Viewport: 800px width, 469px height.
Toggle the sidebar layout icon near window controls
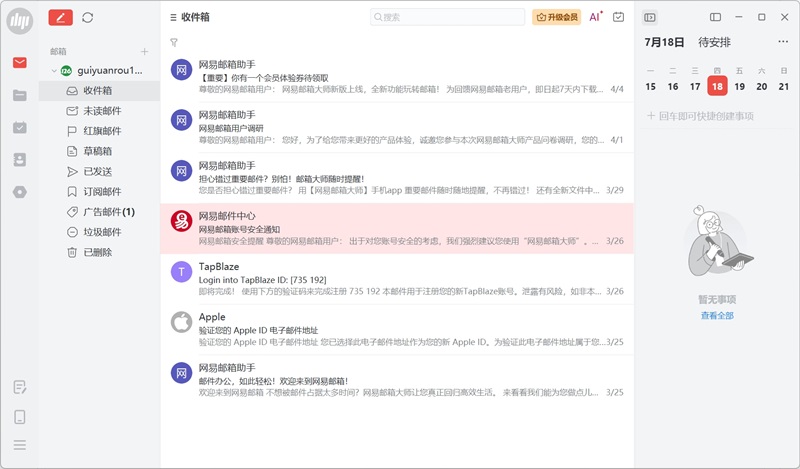tap(715, 17)
